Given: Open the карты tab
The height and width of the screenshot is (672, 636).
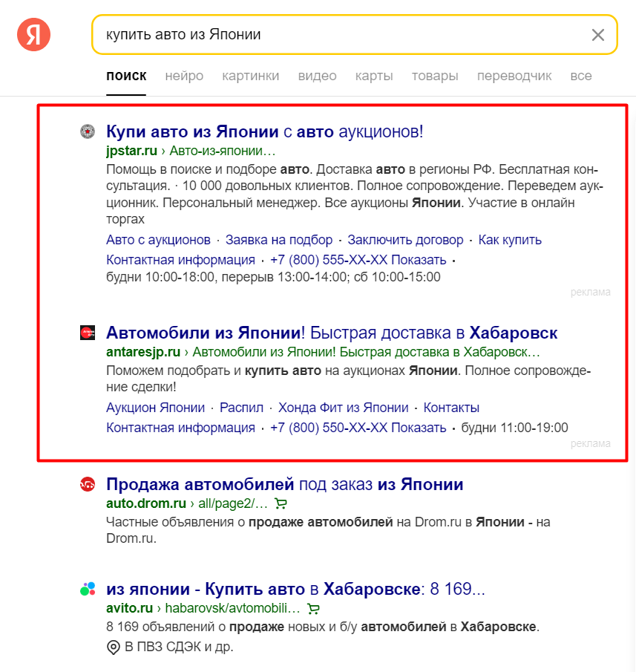Looking at the screenshot, I should [374, 76].
